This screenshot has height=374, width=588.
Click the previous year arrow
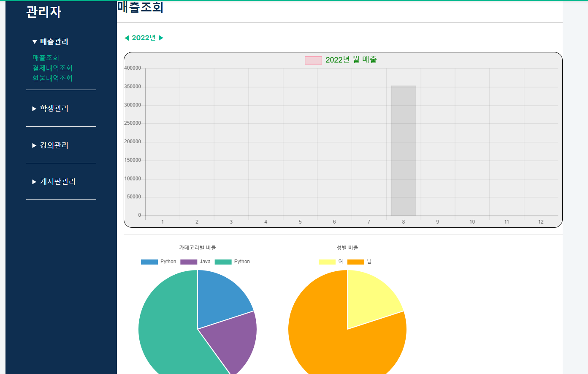tap(126, 37)
